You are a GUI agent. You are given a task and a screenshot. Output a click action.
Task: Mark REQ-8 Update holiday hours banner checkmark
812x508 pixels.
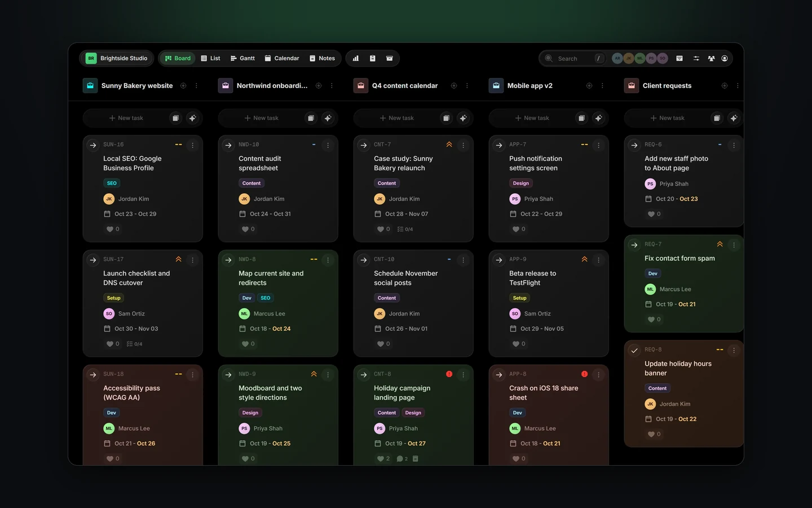(634, 350)
